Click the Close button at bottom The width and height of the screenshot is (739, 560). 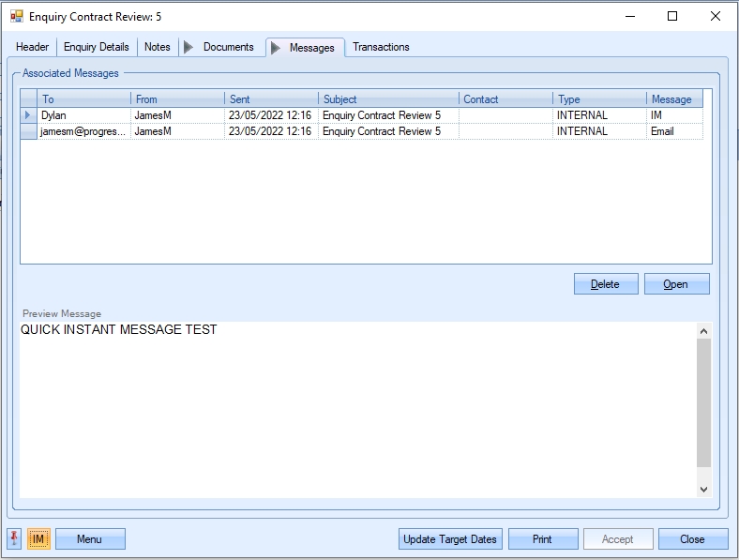[693, 538]
